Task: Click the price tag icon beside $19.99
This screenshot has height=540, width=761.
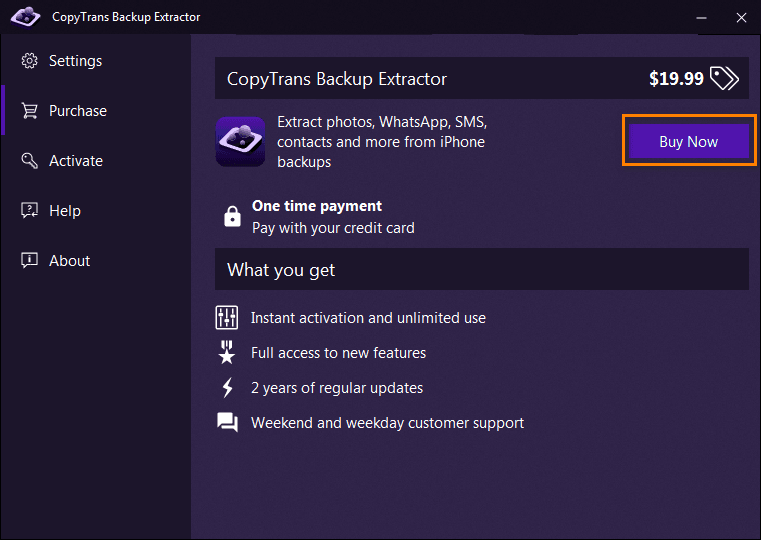Action: click(x=724, y=78)
